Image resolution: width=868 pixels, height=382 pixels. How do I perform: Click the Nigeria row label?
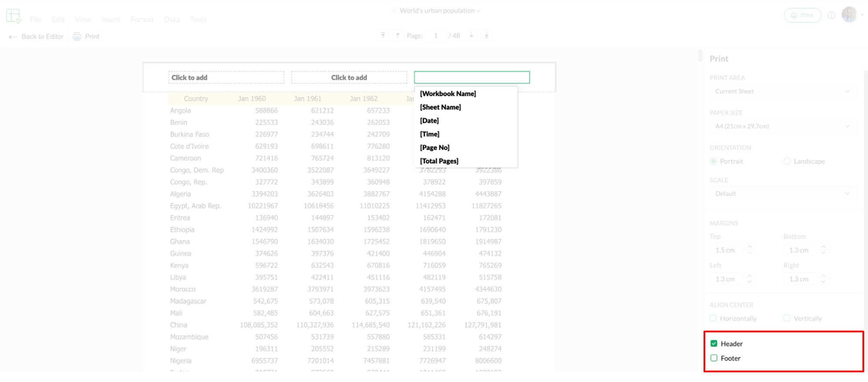point(181,361)
